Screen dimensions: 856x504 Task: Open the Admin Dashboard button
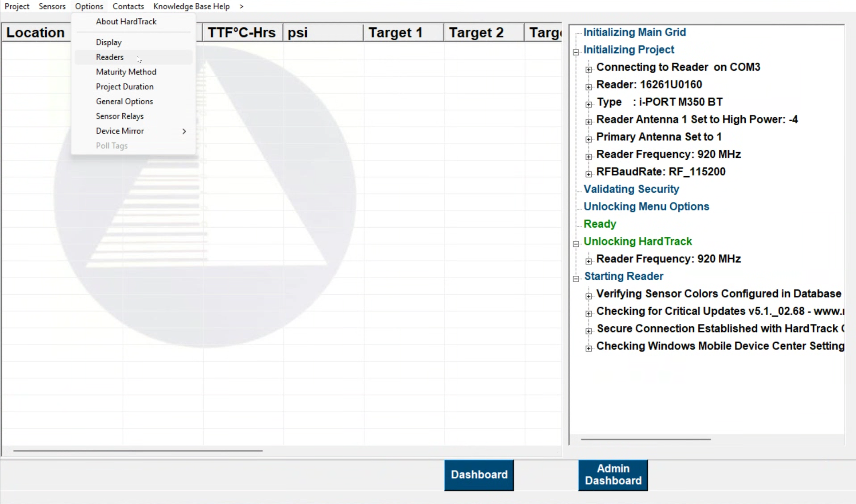(613, 475)
